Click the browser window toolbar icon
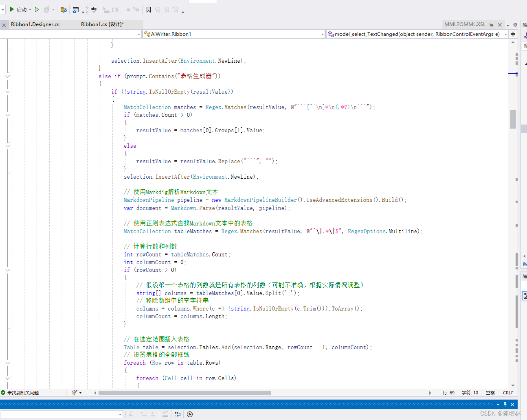Viewport: 527px width, 420px height. pos(76,10)
